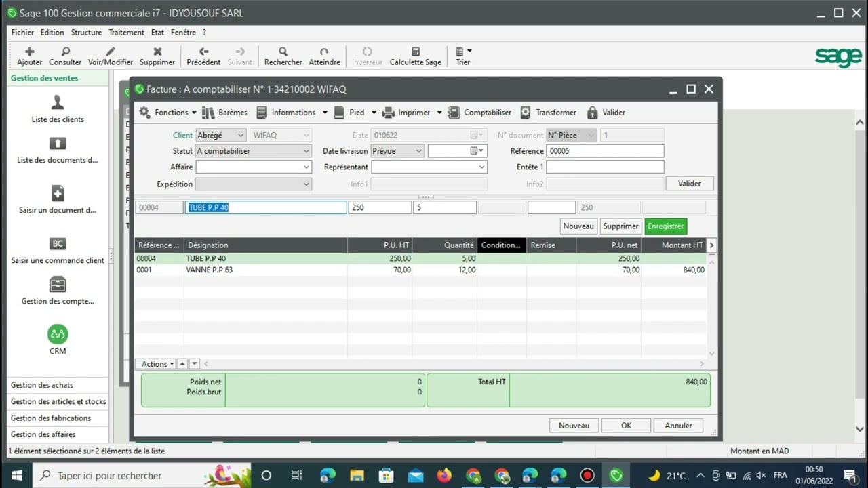868x488 pixels.
Task: Open Gestion des articles et stocks
Action: tap(58, 402)
